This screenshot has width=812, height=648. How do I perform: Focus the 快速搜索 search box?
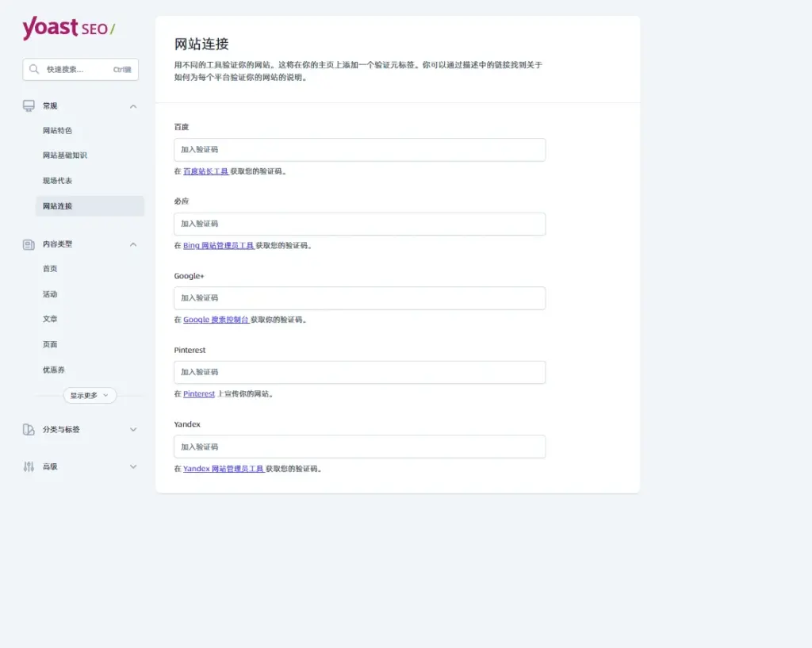coord(79,69)
